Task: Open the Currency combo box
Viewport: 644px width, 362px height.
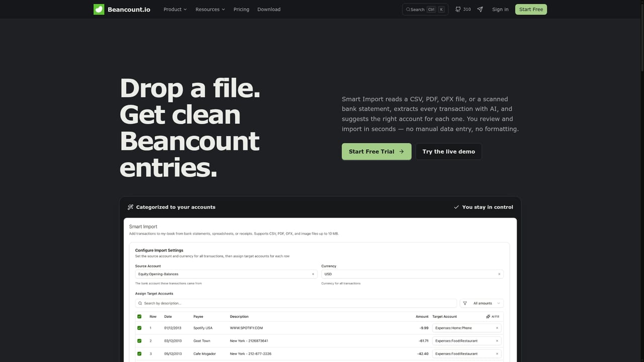Action: (412, 274)
